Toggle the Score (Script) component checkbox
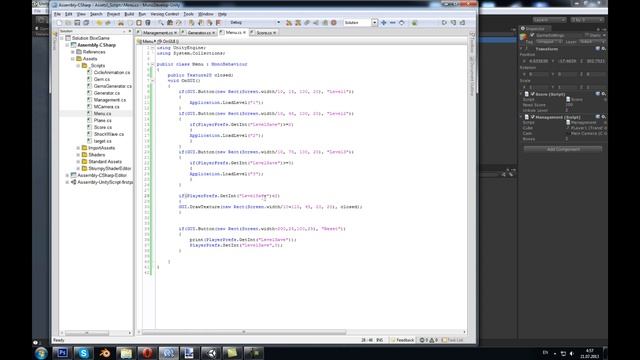Viewport: 640px width, 360px height. click(533, 94)
